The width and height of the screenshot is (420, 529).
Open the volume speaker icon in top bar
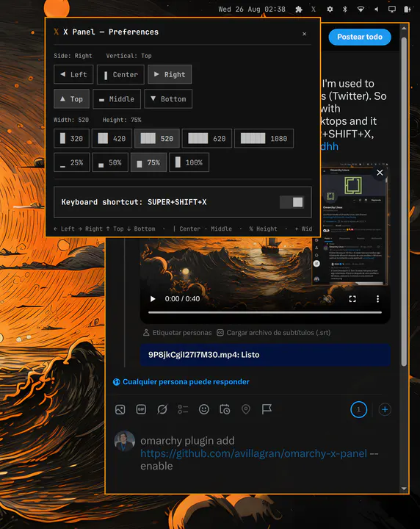click(x=376, y=10)
